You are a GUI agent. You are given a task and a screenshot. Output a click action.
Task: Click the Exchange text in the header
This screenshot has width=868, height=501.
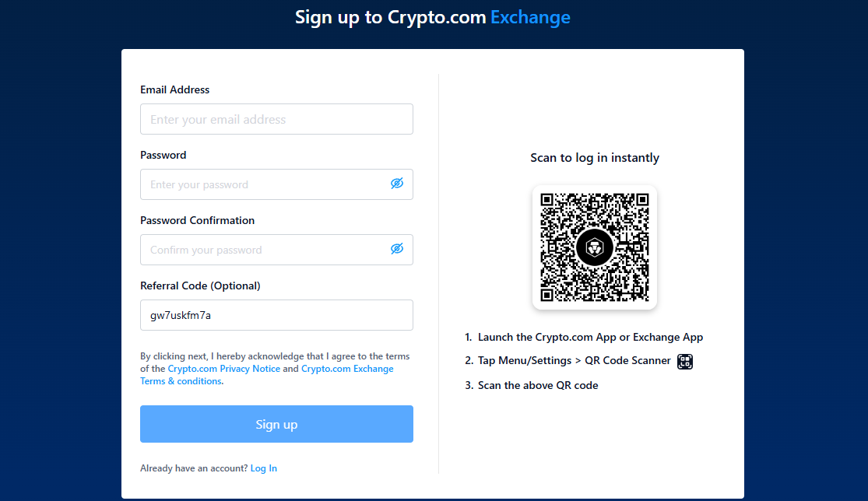530,16
